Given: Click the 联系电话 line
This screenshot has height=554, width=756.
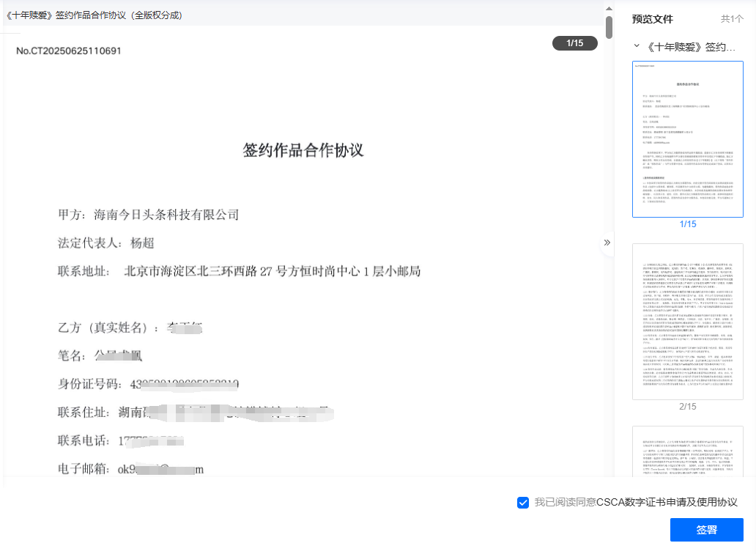Looking at the screenshot, I should (x=121, y=440).
